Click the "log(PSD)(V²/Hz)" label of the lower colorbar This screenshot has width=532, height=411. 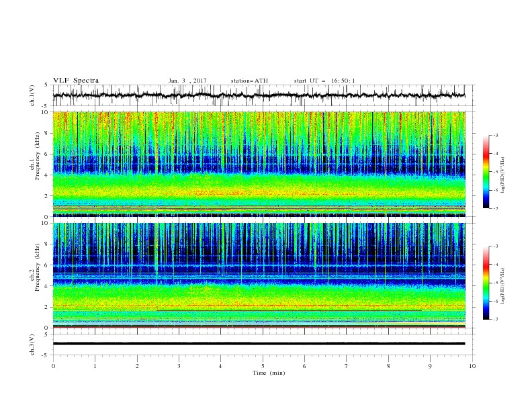pos(502,286)
